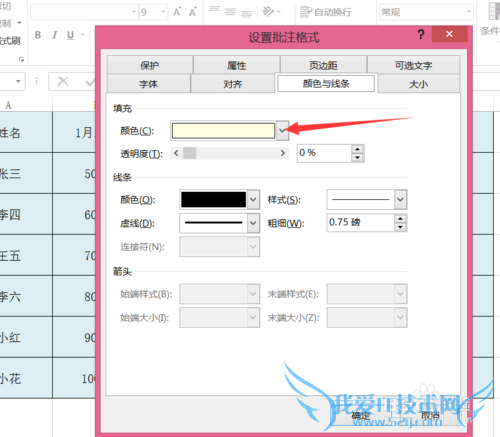Increase line weight with up spinner
The height and width of the screenshot is (437, 500).
click(400, 219)
